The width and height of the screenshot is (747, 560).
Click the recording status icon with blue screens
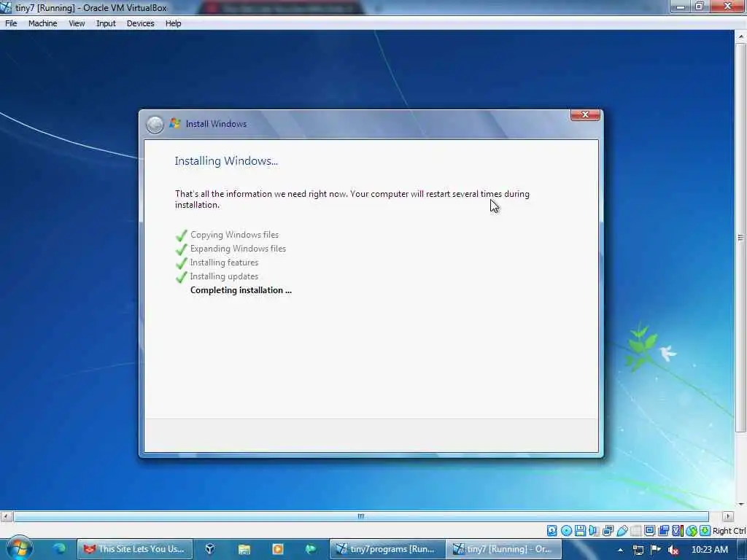[663, 531]
